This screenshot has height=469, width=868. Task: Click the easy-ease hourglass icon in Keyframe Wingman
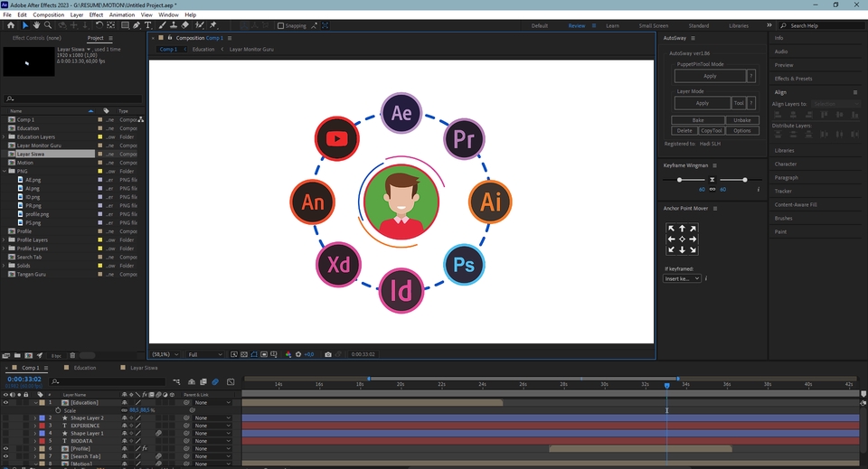pyautogui.click(x=712, y=180)
